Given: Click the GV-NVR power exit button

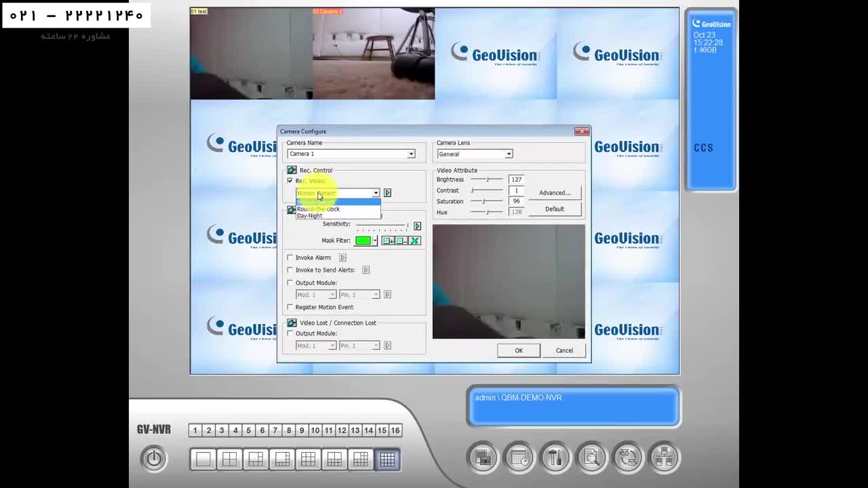Looking at the screenshot, I should pos(154,459).
